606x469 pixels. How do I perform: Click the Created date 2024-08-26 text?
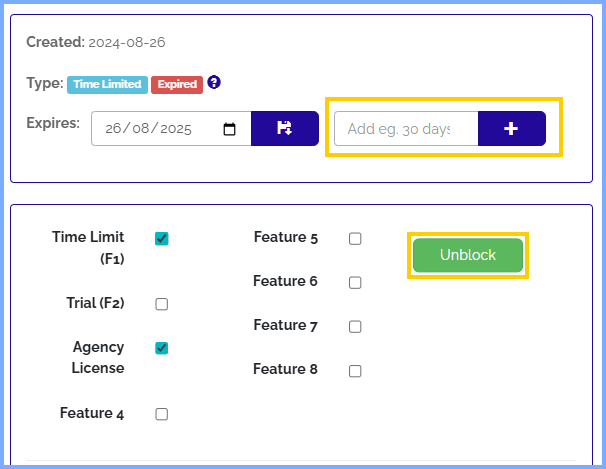click(127, 43)
